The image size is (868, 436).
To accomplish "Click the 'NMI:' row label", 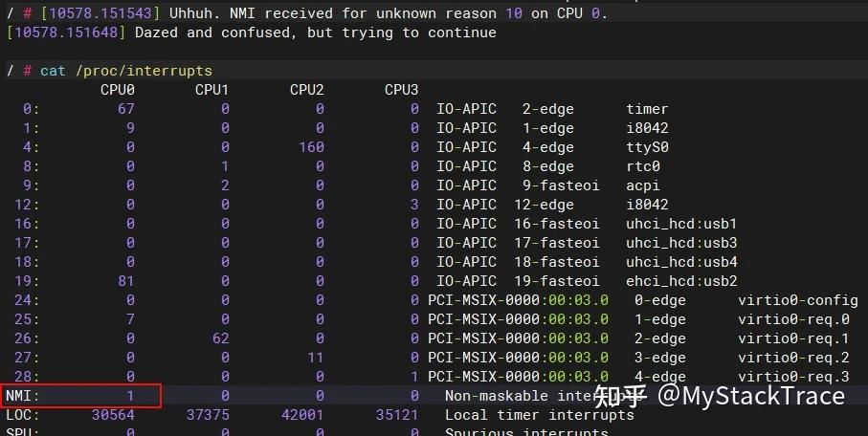I will [x=23, y=396].
